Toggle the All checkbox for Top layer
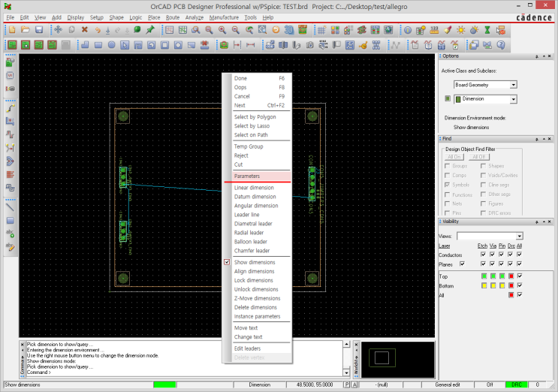The image size is (558, 392). pyautogui.click(x=519, y=276)
